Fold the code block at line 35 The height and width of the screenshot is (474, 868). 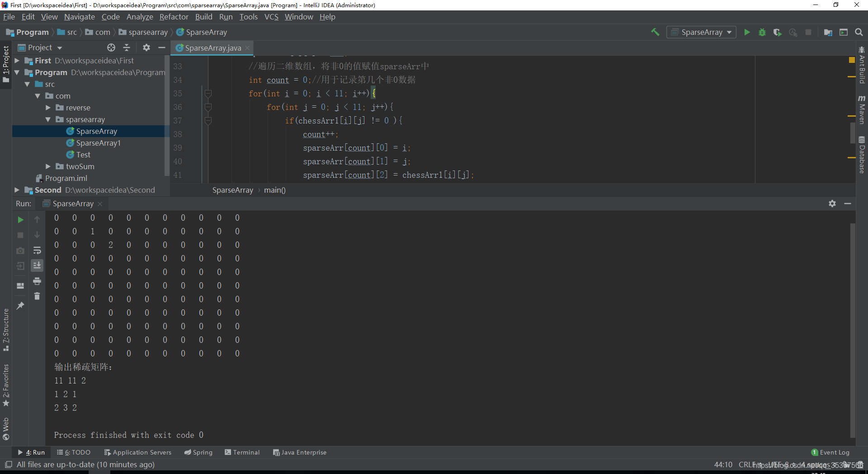click(x=208, y=94)
